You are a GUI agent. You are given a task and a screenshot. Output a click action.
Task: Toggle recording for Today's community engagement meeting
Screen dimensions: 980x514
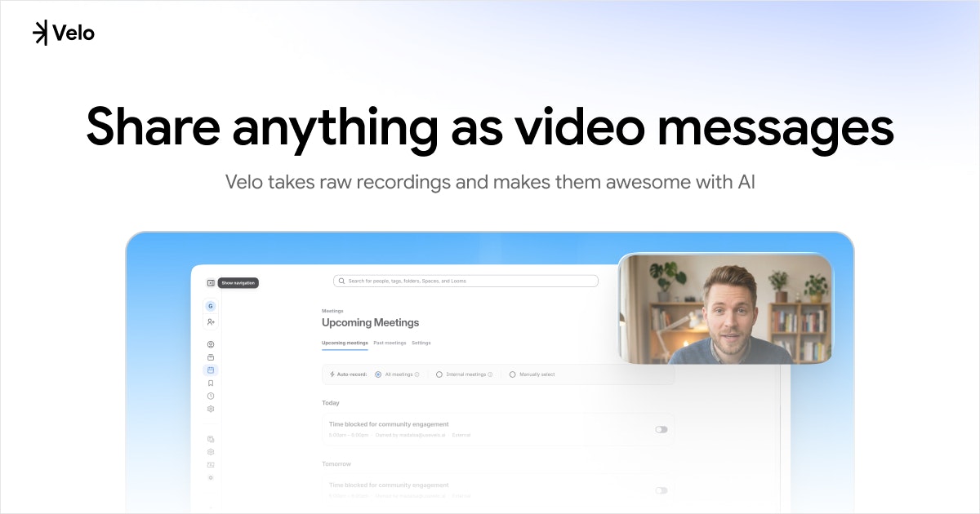[661, 429]
